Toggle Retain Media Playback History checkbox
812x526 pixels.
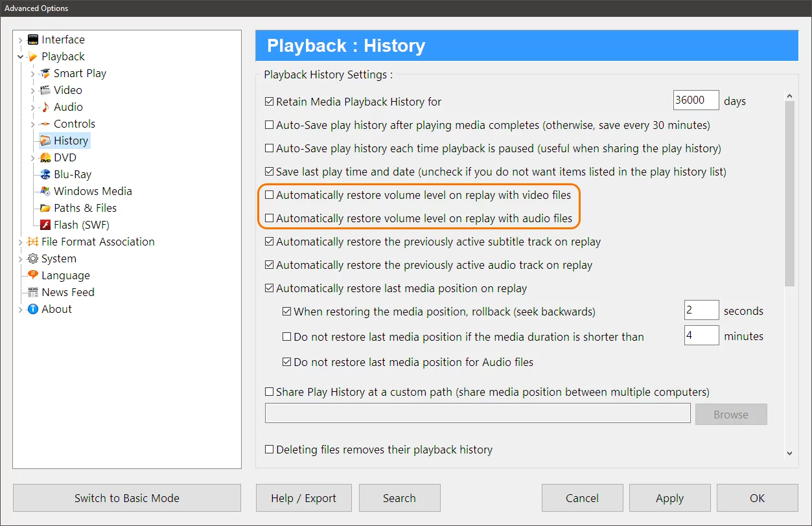point(270,102)
